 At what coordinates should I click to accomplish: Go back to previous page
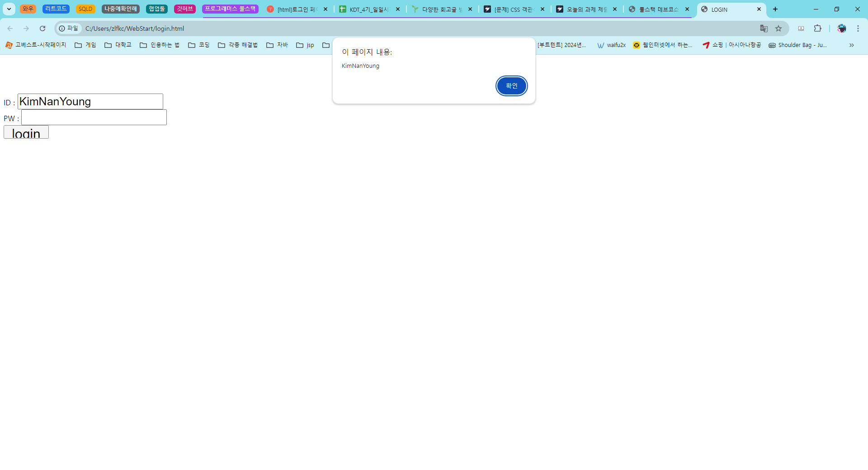click(10, 28)
